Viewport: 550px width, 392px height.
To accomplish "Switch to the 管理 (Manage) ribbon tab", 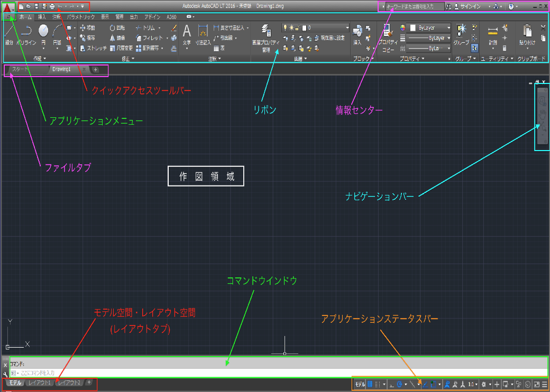I will 120,17.
